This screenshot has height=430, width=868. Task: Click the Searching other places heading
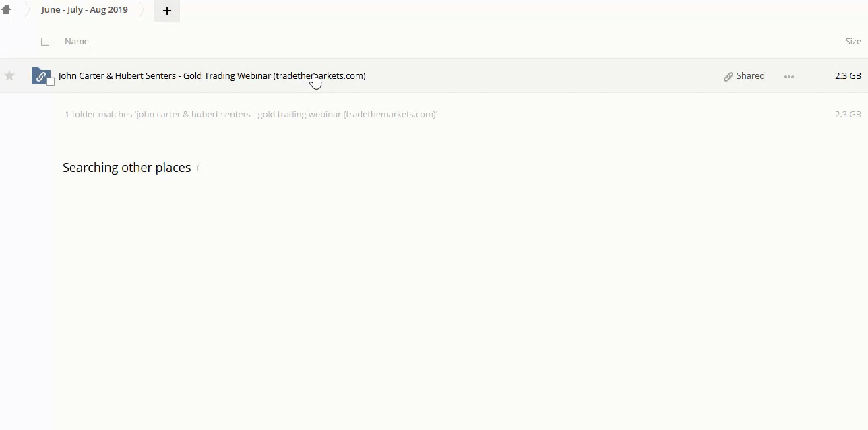(127, 168)
